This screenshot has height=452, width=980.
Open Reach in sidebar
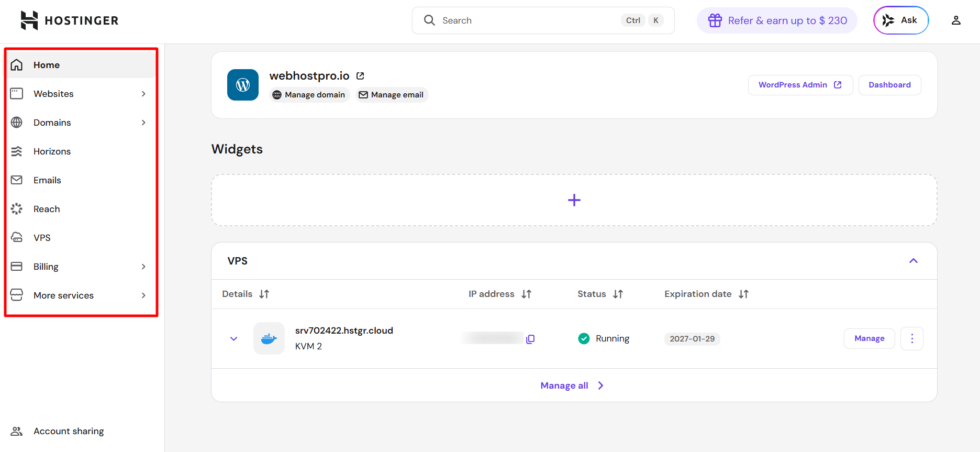tap(82, 209)
